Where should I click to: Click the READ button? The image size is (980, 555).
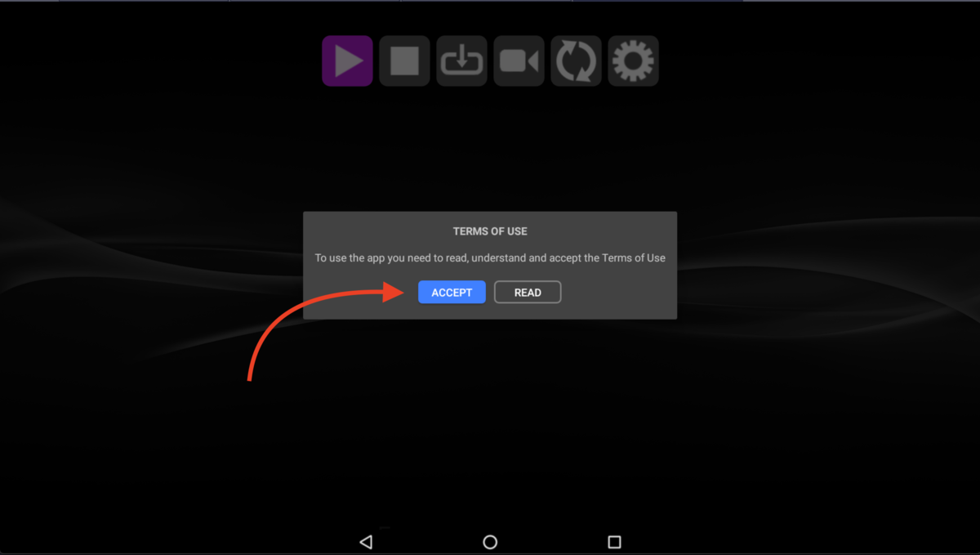(x=528, y=293)
